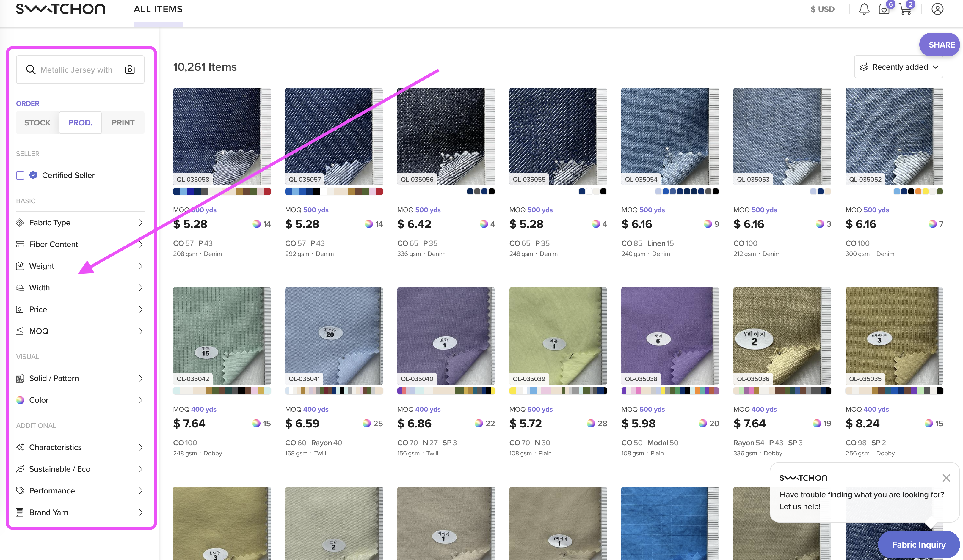
Task: Click the Fabric Type filter icon
Action: tap(20, 223)
